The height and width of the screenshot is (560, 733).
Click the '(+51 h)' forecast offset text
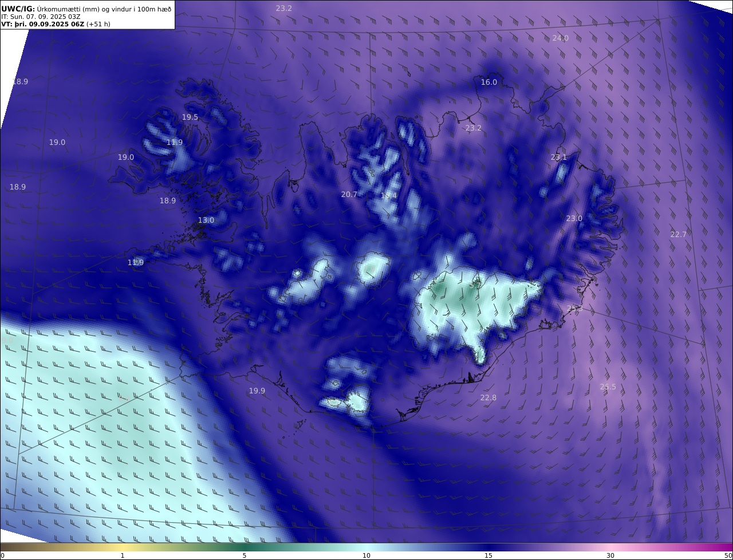pyautogui.click(x=98, y=24)
